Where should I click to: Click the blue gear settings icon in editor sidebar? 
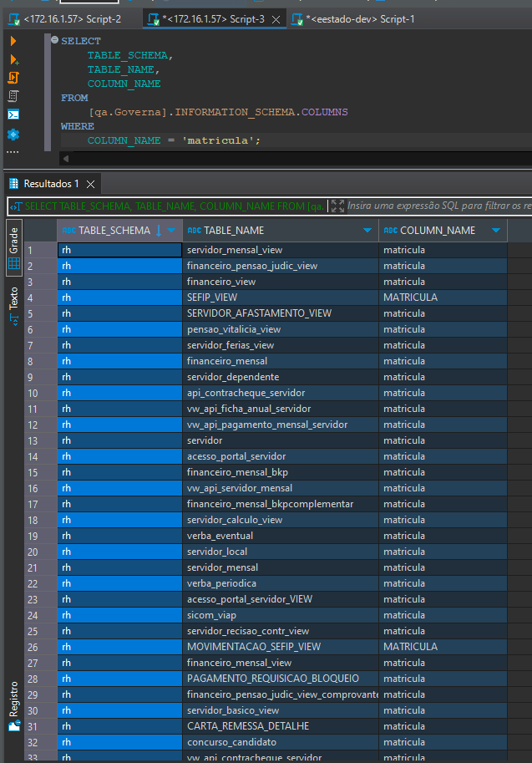(13, 135)
